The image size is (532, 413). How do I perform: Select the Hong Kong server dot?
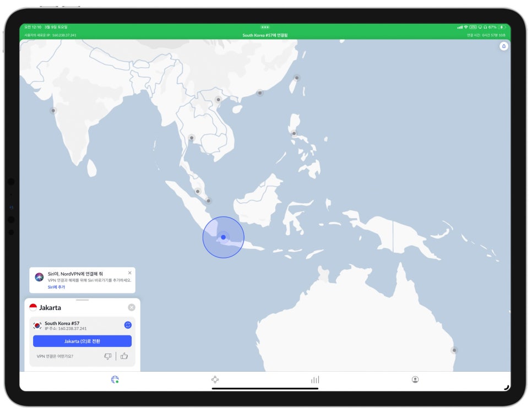(x=260, y=93)
